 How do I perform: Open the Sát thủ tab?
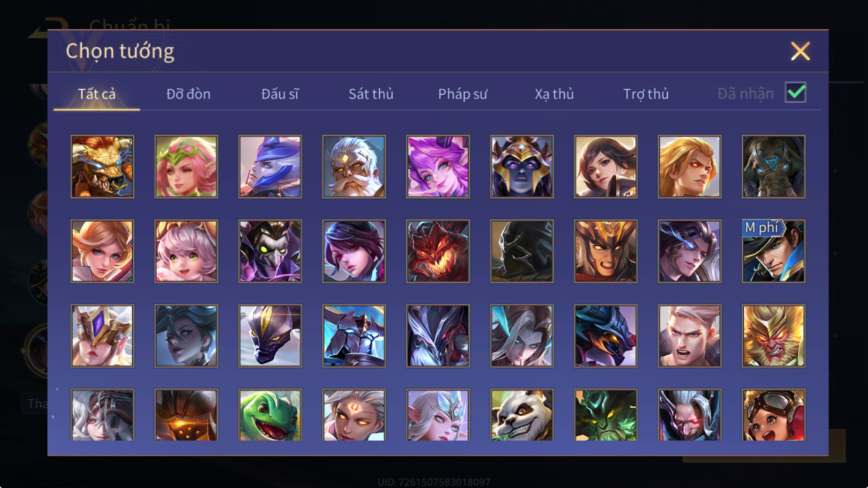tap(370, 94)
